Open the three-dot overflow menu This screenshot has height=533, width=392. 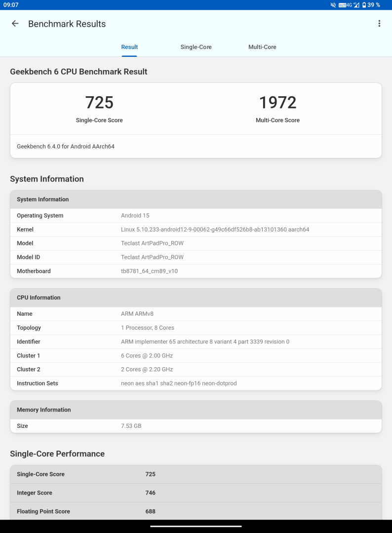pos(379,24)
